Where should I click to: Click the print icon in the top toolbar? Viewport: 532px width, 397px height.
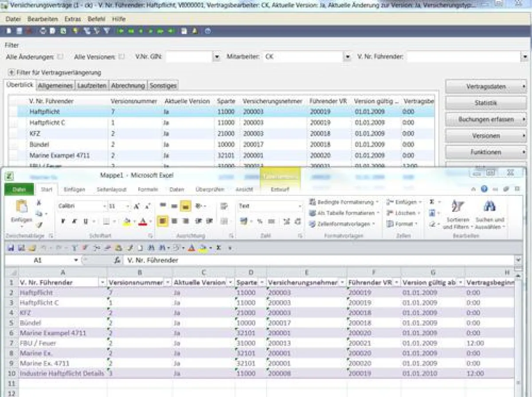tap(43, 31)
